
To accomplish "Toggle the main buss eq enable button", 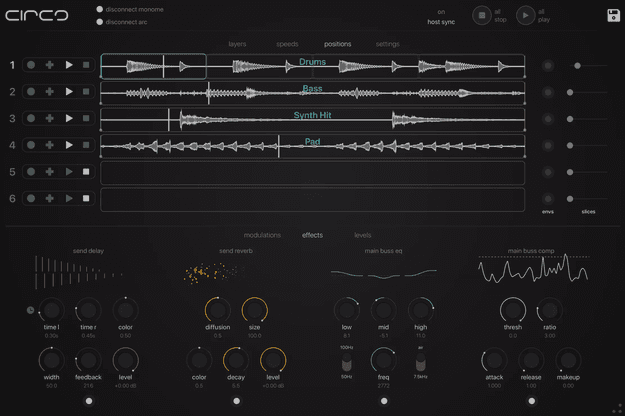I will [x=384, y=401].
